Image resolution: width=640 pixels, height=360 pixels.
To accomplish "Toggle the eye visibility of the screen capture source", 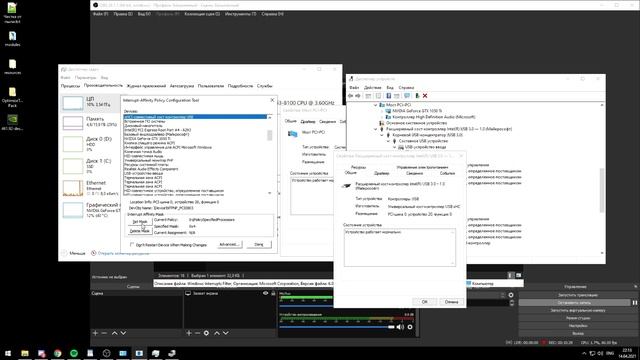I will coord(266,293).
